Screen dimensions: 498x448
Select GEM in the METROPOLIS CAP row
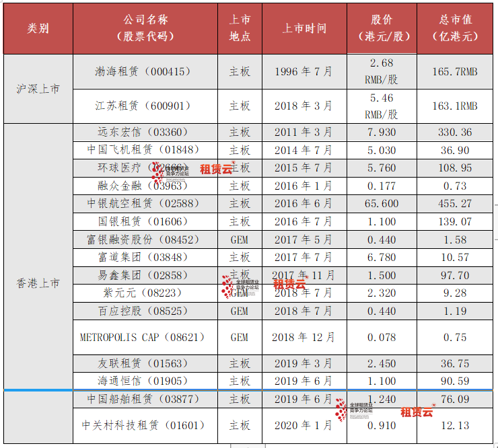[x=240, y=337]
